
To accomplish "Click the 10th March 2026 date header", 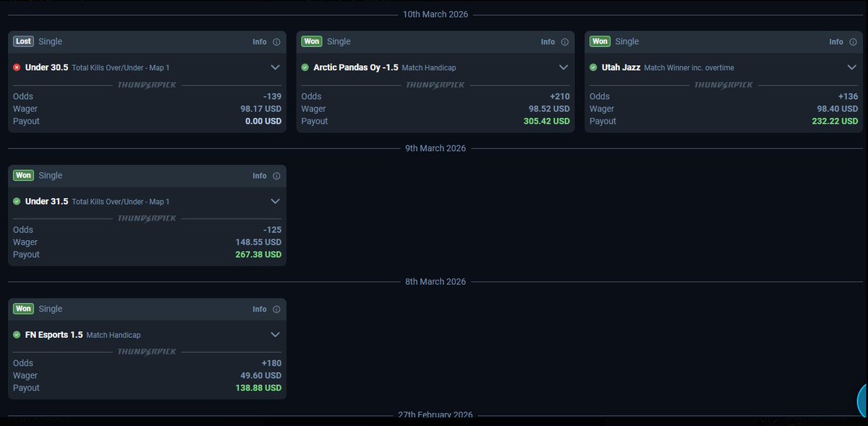I will coord(435,14).
